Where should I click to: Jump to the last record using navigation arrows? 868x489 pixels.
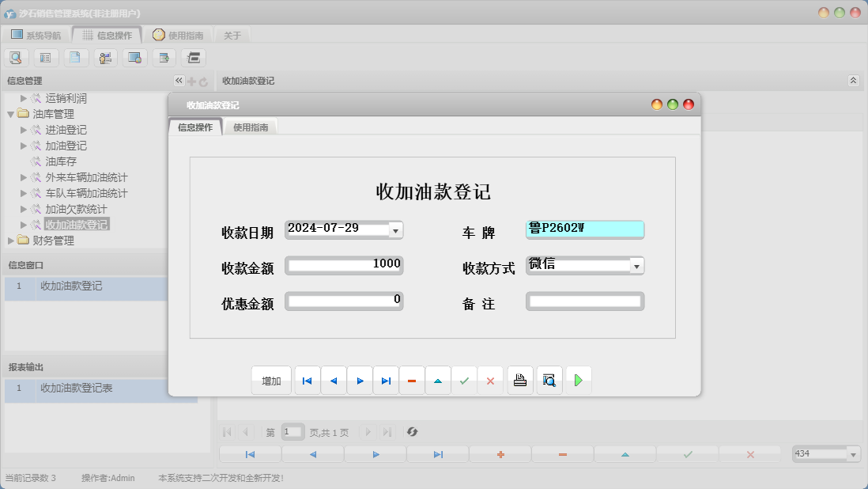386,380
